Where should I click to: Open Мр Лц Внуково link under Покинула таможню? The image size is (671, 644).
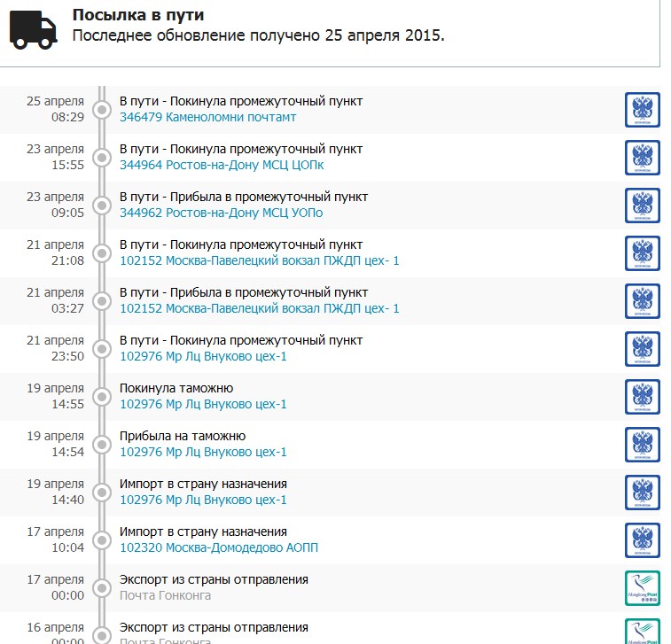[x=203, y=404]
